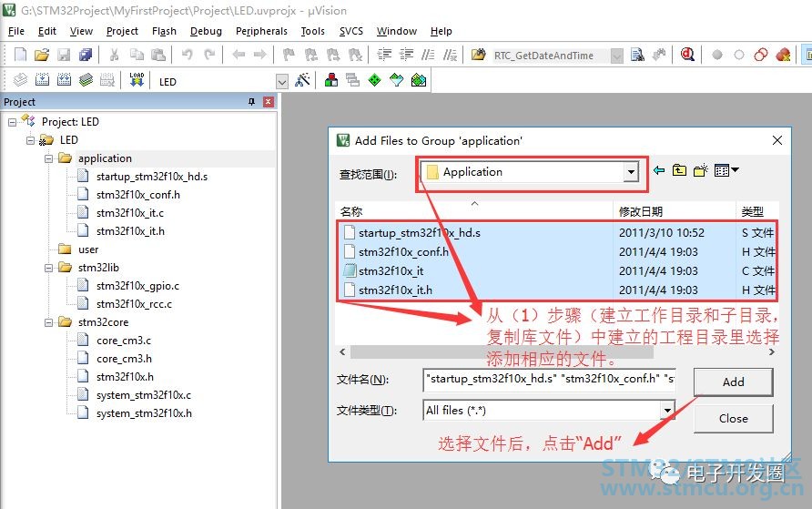The height and width of the screenshot is (509, 812).
Task: Open the Project menu
Action: 122,31
